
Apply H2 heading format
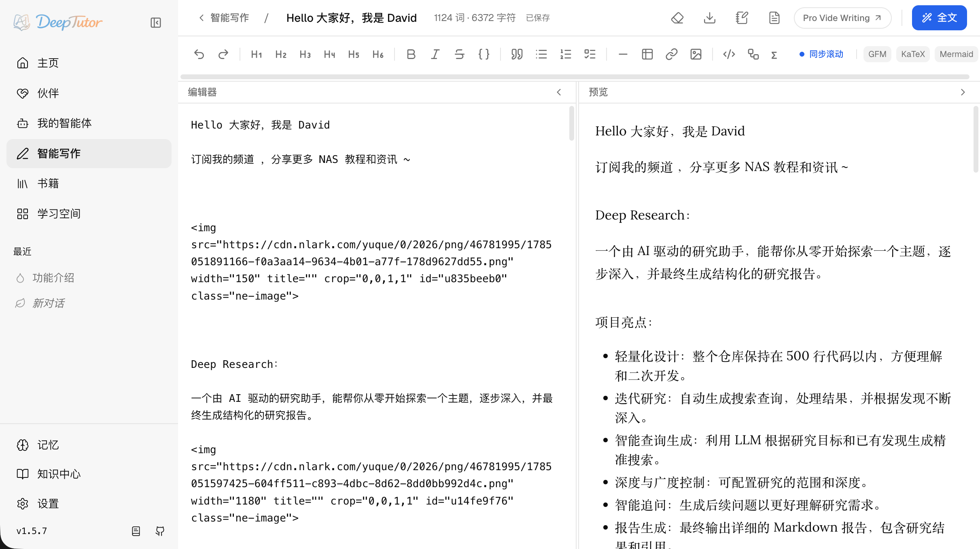coord(281,54)
